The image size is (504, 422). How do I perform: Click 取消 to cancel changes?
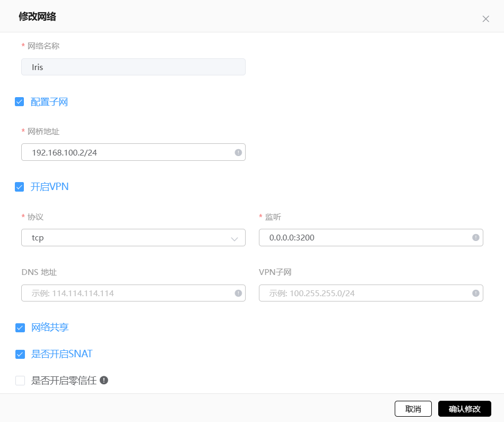pos(413,409)
